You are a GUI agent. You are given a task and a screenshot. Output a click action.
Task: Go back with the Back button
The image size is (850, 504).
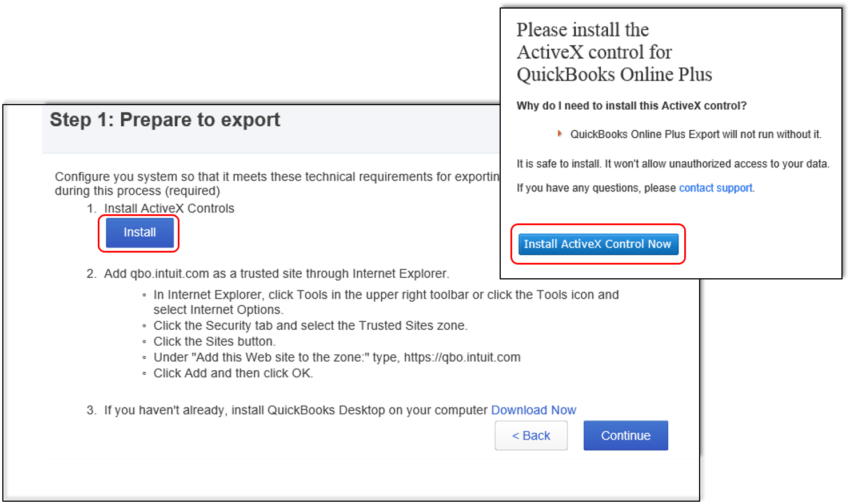(531, 435)
